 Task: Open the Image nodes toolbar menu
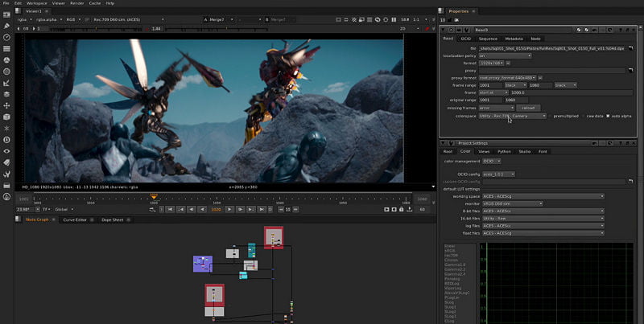coord(6,14)
